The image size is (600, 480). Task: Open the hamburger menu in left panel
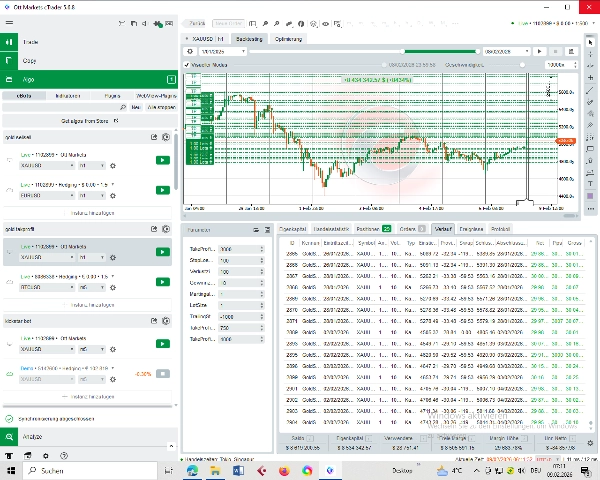coord(9,23)
